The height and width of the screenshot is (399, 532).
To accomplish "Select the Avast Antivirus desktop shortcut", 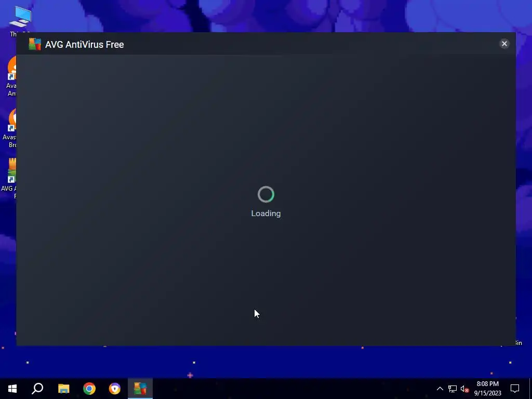I will [10, 76].
